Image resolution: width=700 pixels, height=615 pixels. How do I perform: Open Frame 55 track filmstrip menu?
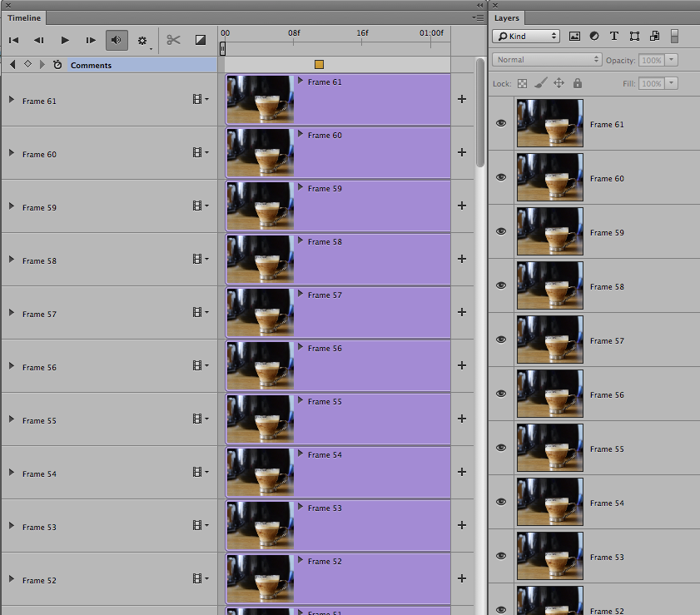click(201, 419)
